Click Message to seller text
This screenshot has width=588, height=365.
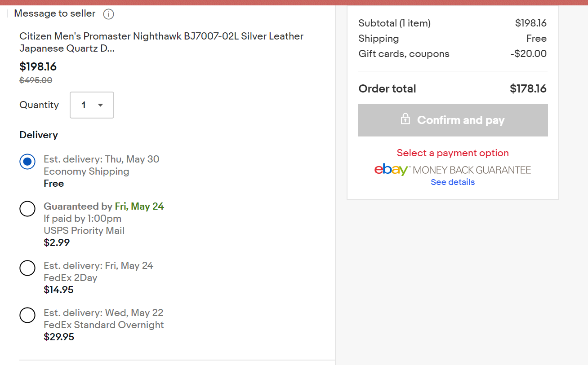point(54,13)
